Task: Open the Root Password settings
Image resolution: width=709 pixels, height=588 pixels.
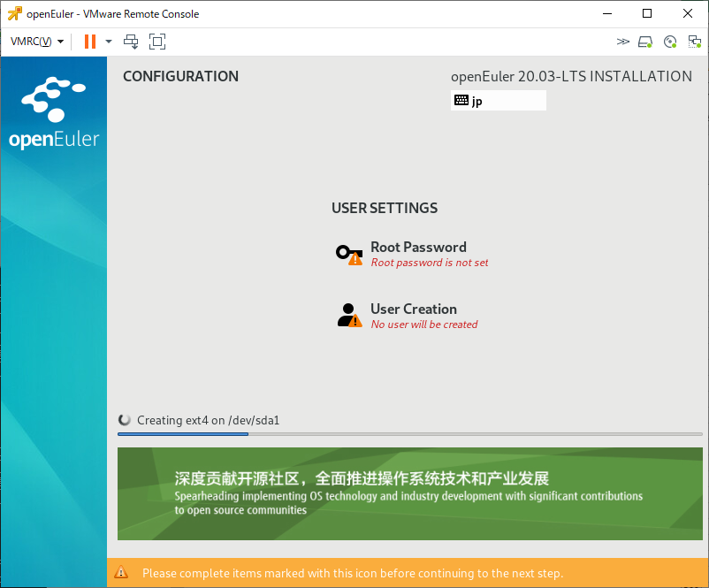Action: (x=411, y=254)
